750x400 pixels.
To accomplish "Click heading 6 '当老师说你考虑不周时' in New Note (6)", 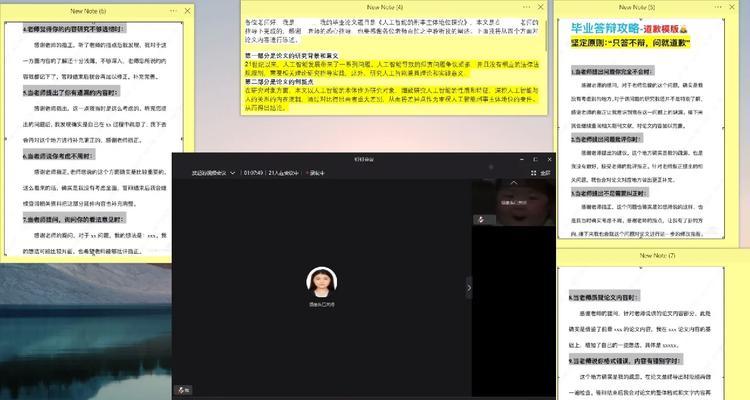I will [58, 156].
